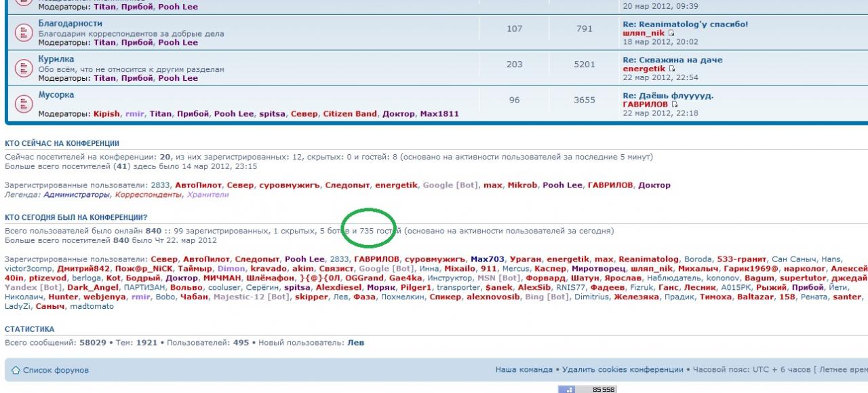Screen dimensions: 868x393
Task: Open the Курилка forum
Action: 56,59
